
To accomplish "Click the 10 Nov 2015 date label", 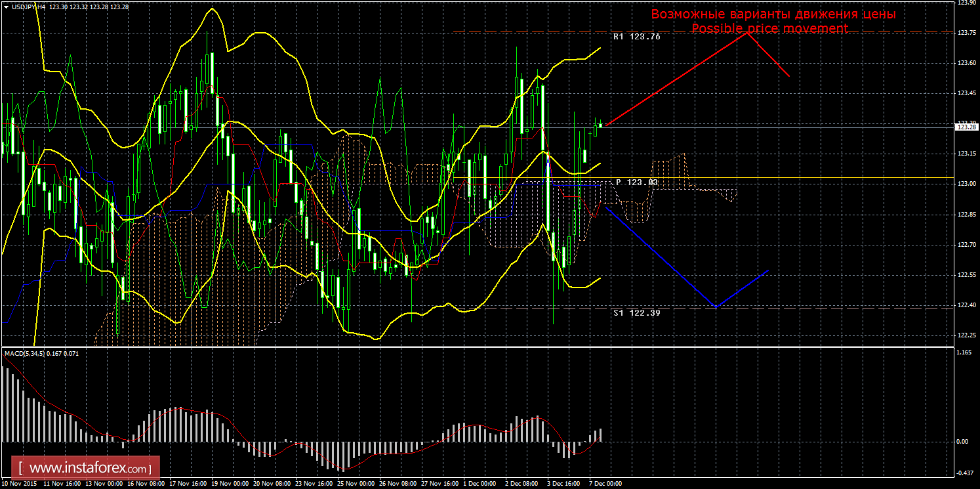I will click(x=20, y=484).
